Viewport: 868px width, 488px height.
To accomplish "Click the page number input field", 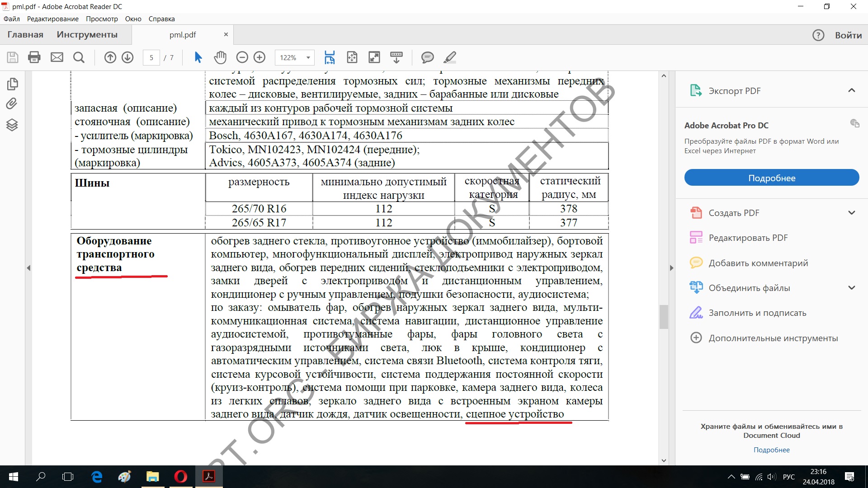I will pyautogui.click(x=151, y=57).
